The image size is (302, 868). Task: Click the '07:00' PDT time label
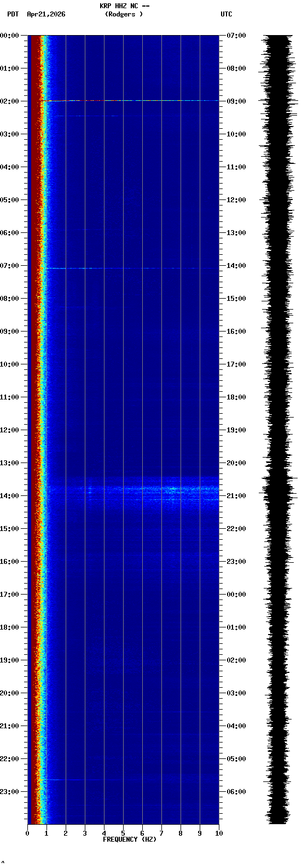click(9, 266)
